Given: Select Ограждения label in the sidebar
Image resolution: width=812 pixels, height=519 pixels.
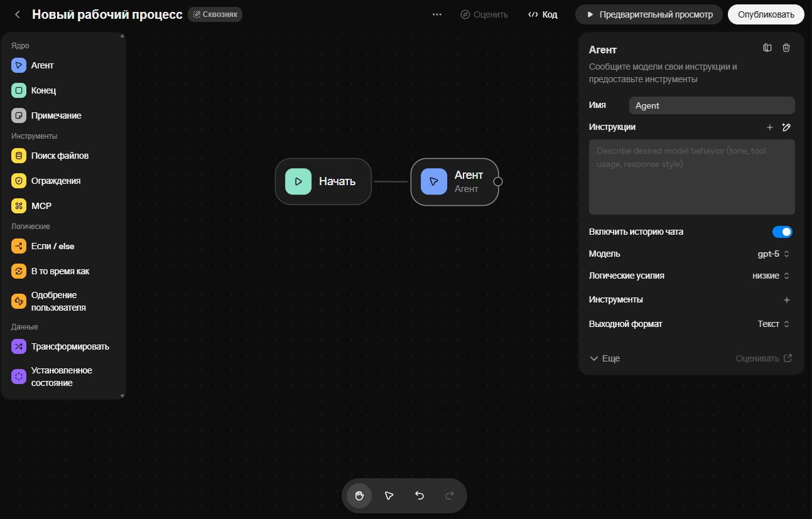Looking at the screenshot, I should pyautogui.click(x=56, y=181).
